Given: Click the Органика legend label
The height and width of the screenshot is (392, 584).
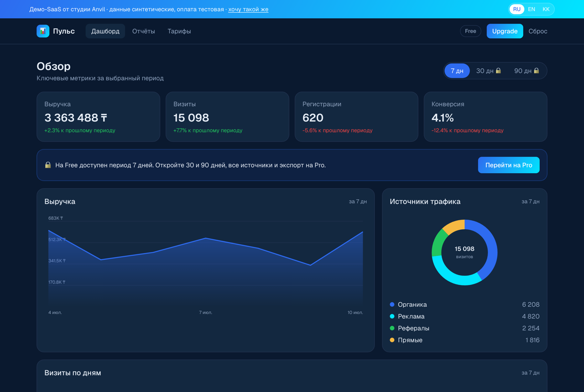Looking at the screenshot, I should click(412, 304).
